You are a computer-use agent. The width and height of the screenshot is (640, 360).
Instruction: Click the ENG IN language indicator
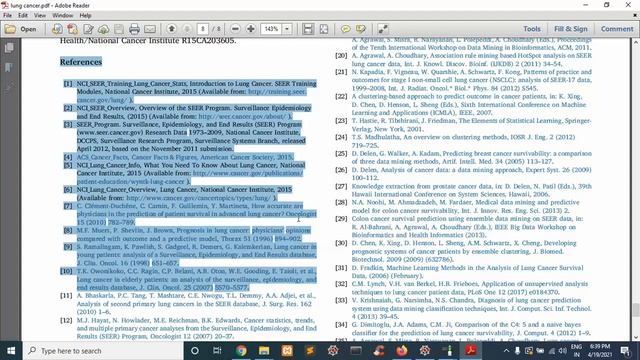[x=576, y=351]
